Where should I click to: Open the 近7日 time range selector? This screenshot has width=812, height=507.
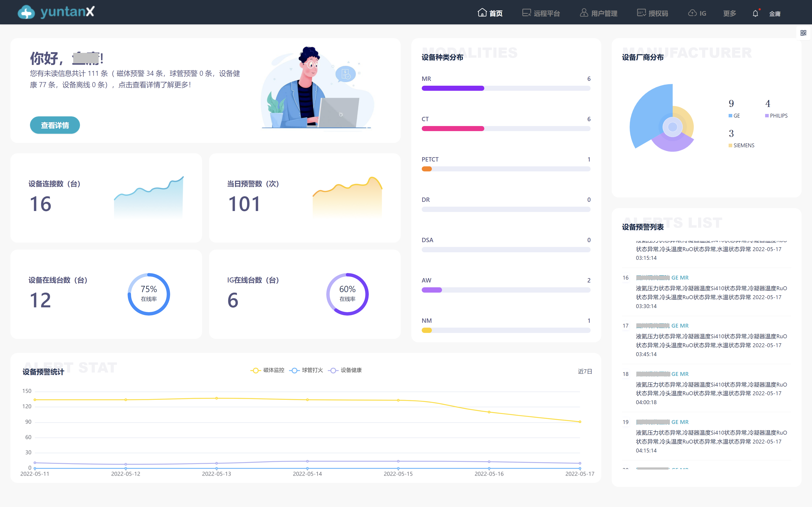(585, 371)
